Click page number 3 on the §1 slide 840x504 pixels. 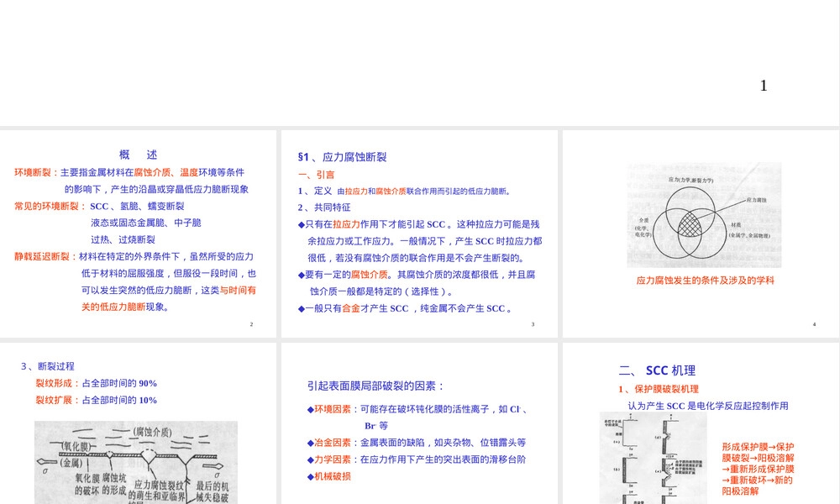click(533, 324)
